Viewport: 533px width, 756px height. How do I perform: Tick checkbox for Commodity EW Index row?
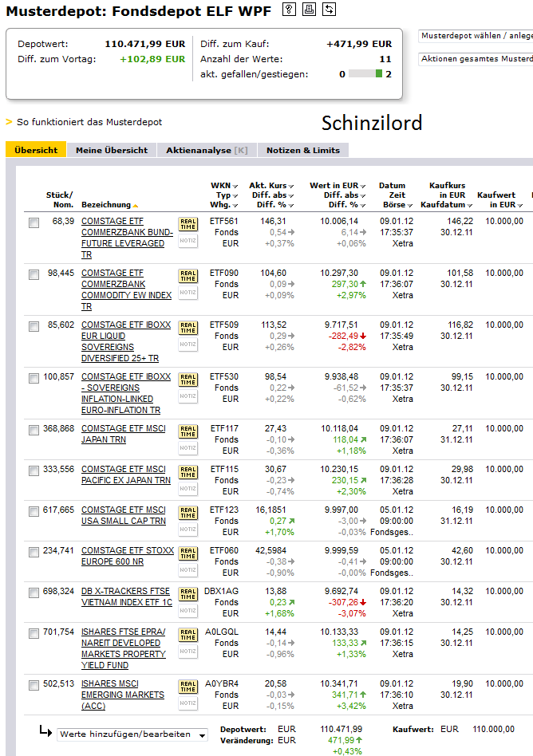(34, 275)
